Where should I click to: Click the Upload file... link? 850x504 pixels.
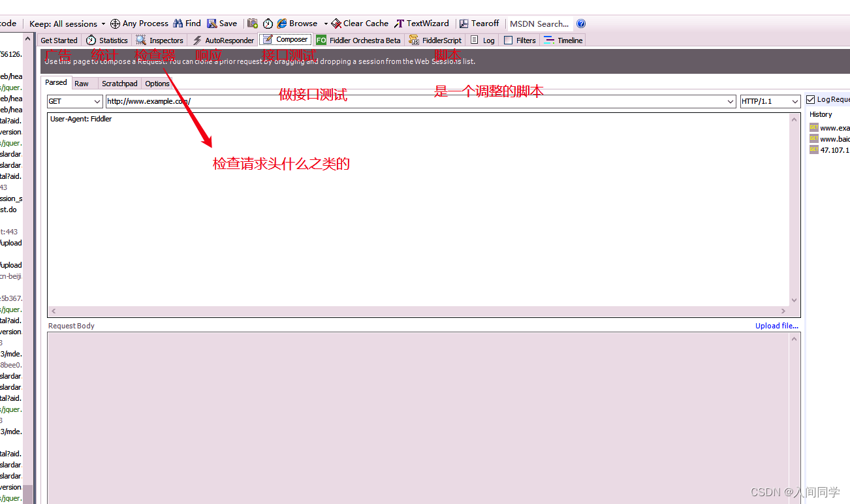click(x=777, y=326)
